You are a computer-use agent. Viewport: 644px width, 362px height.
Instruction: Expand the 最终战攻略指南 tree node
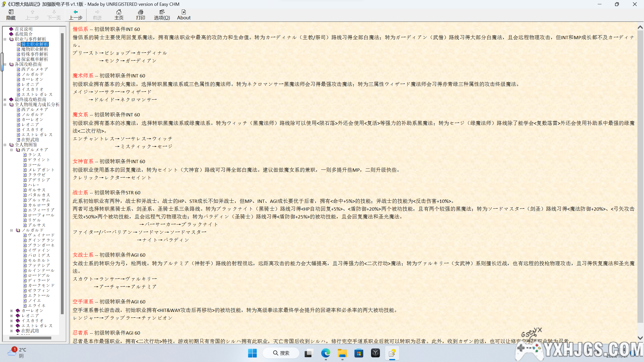[5, 100]
